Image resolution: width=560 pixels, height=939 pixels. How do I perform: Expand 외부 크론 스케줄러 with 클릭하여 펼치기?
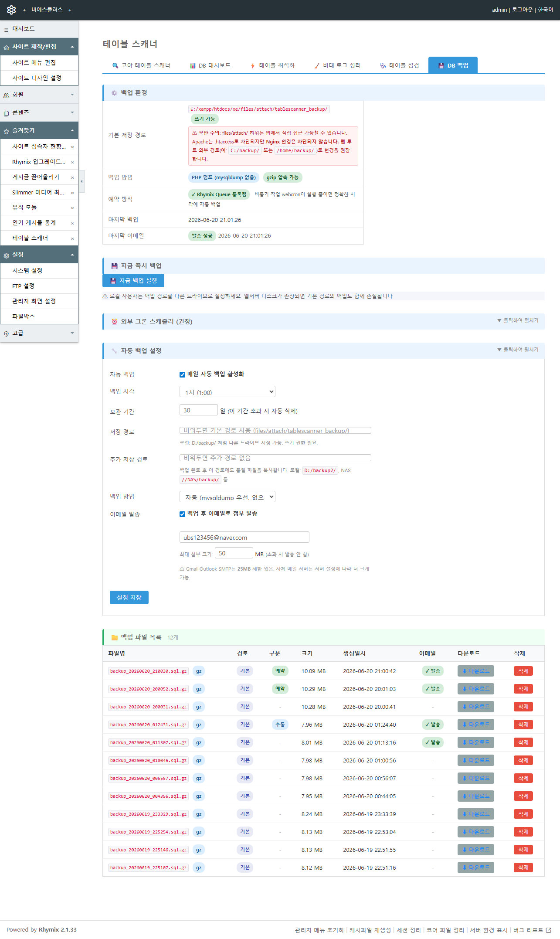[x=518, y=320]
